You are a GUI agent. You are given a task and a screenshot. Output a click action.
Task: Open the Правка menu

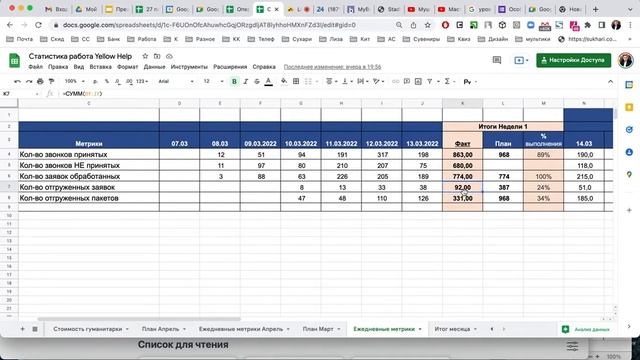tap(58, 67)
